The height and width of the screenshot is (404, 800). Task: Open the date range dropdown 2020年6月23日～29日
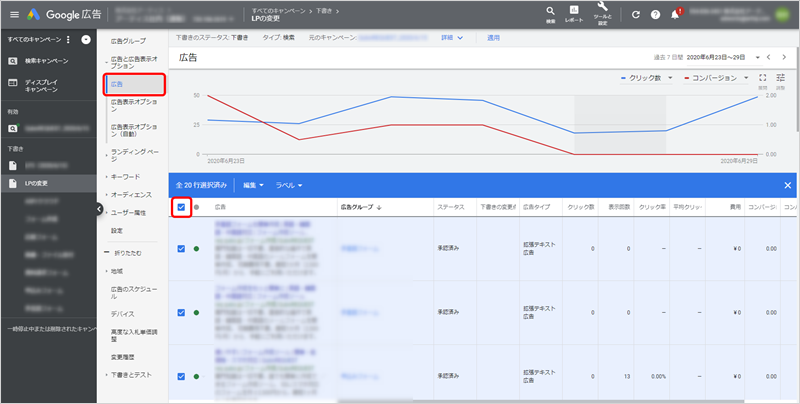point(723,57)
